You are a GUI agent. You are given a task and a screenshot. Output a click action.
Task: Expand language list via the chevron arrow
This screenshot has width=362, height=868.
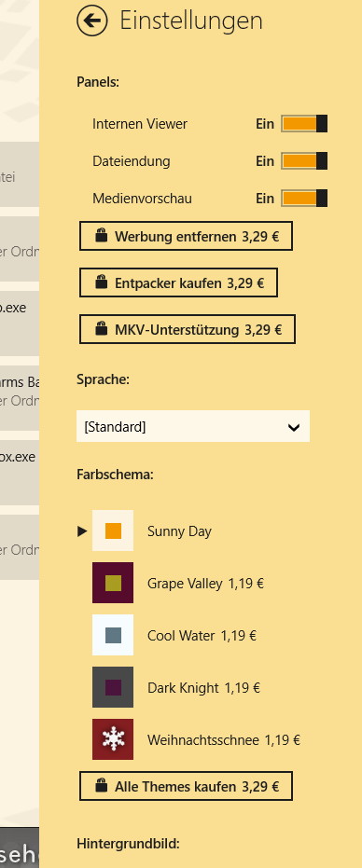(294, 427)
